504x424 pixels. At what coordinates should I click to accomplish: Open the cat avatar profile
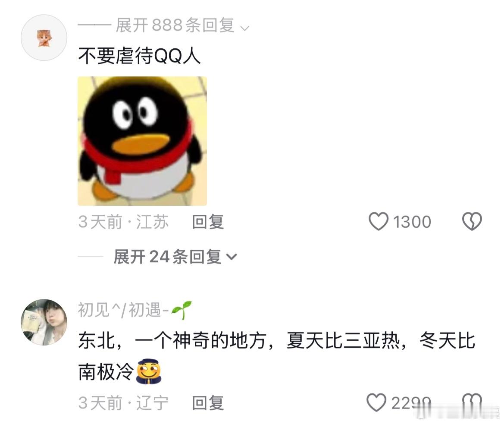click(44, 38)
